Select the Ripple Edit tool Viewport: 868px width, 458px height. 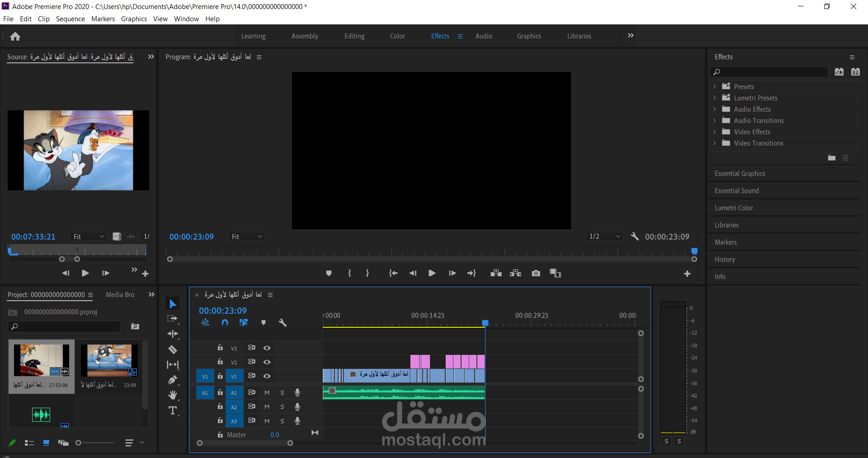pos(173,334)
